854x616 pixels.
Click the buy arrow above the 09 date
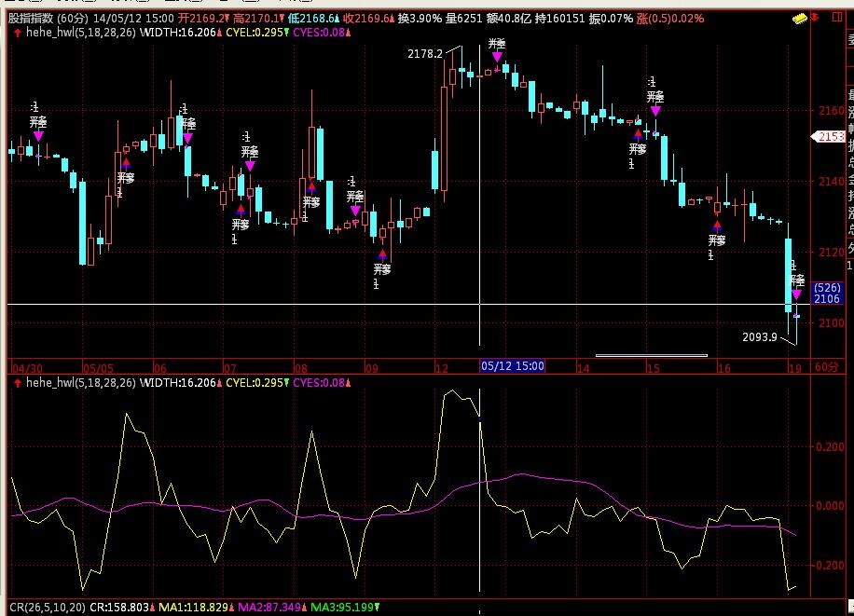click(382, 253)
